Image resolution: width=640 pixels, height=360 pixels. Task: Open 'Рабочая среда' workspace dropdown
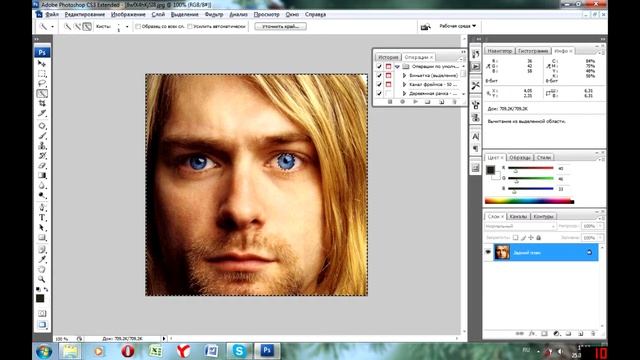(458, 26)
